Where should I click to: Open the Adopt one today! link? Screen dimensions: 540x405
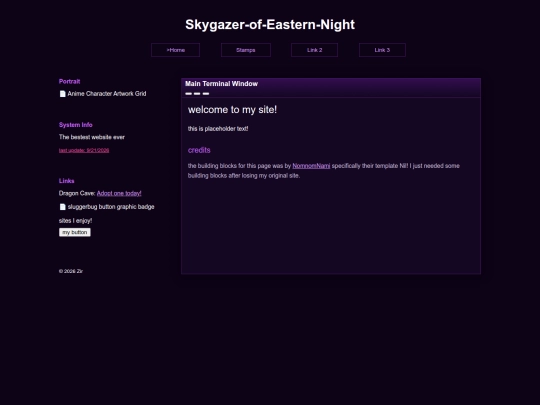click(x=119, y=194)
